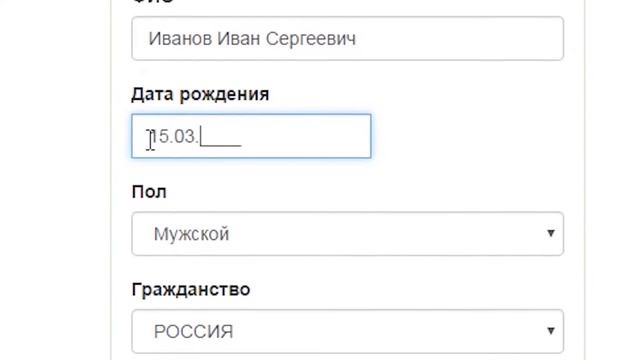Click the month digits 03 in birth date

pos(185,136)
